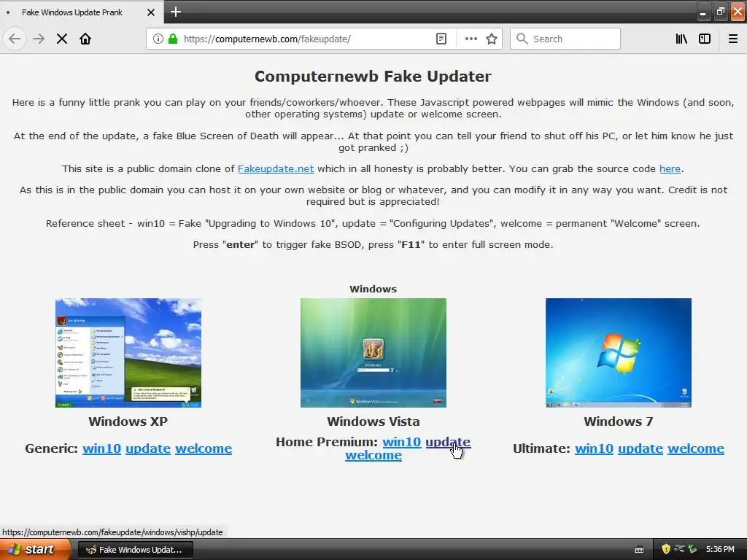747x560 pixels.
Task: Open the Fakeupdate.net link
Action: (x=276, y=168)
